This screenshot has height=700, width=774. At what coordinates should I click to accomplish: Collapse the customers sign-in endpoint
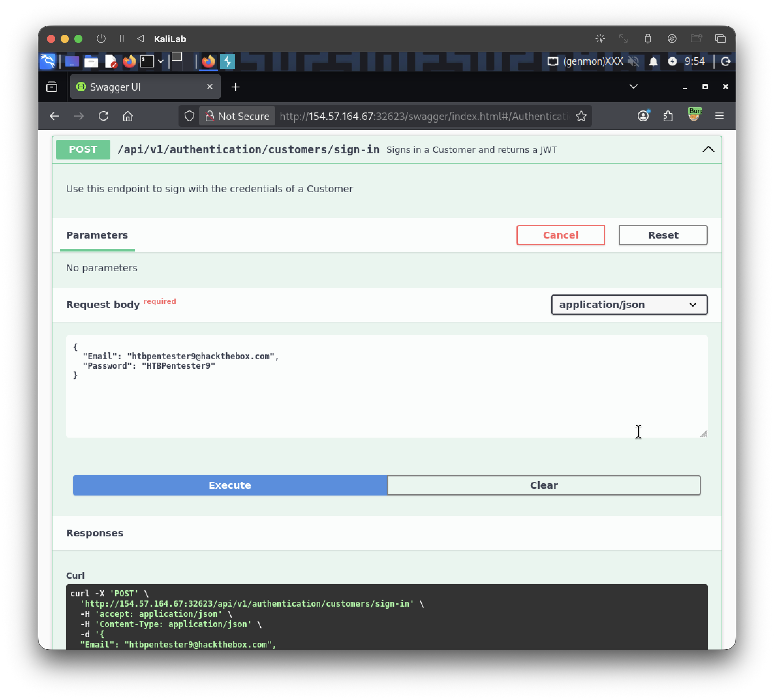tap(708, 149)
